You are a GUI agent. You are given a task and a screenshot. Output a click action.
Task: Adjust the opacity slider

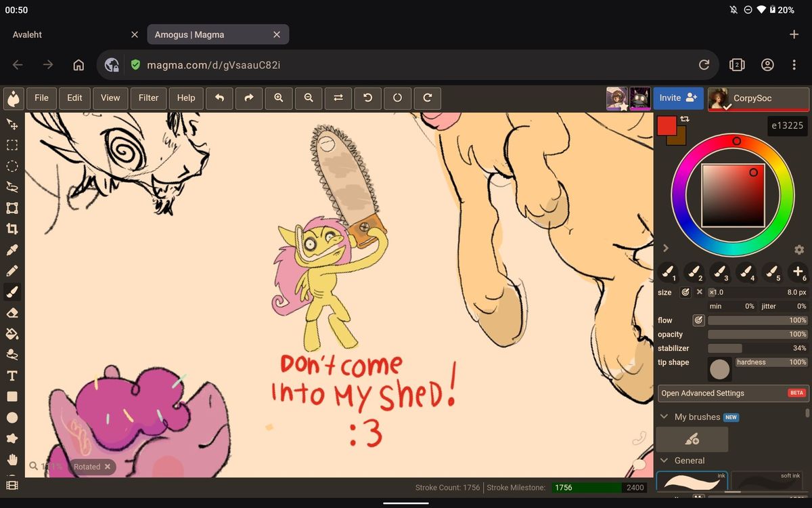click(758, 335)
